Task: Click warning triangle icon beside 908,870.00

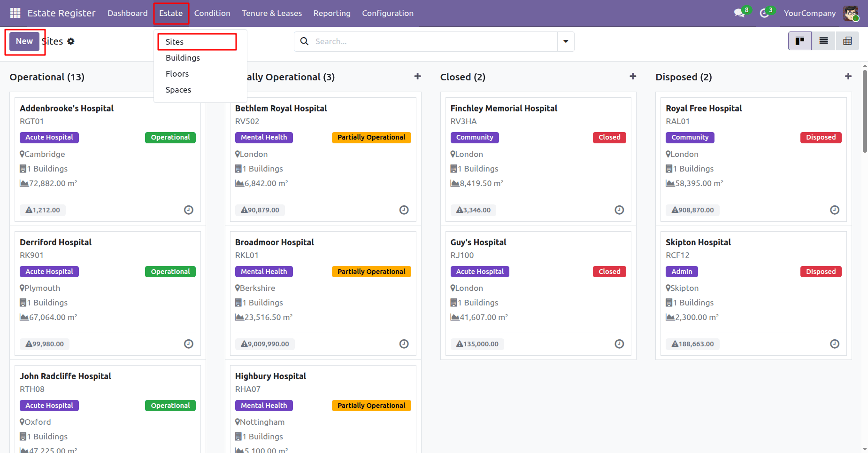Action: (x=675, y=210)
